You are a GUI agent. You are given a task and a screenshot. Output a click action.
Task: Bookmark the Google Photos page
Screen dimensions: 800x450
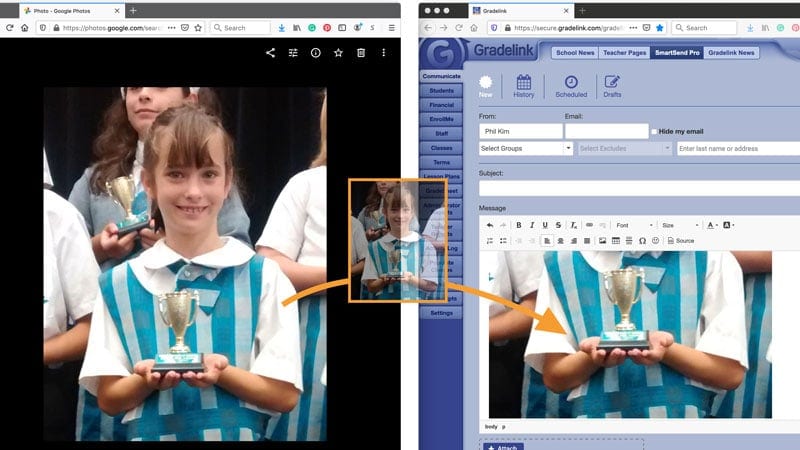click(198, 28)
